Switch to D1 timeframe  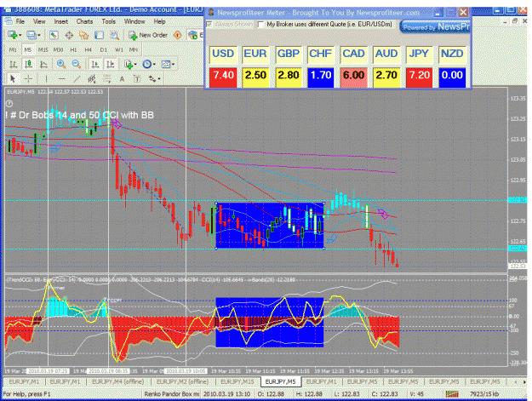[x=103, y=50]
